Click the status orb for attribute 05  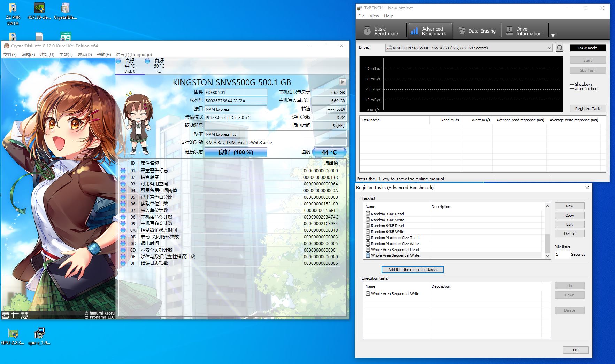pos(123,197)
